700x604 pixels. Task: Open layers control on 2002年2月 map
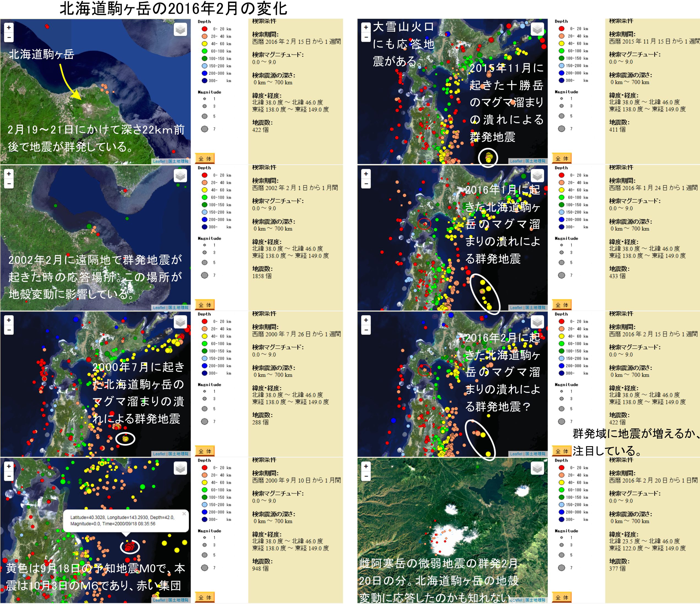pyautogui.click(x=181, y=176)
